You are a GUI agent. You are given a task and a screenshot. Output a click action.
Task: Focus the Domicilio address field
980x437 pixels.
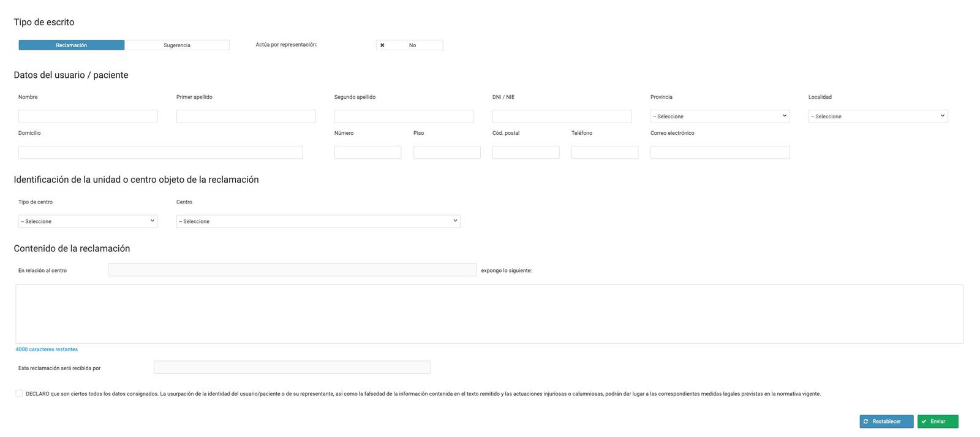point(160,153)
